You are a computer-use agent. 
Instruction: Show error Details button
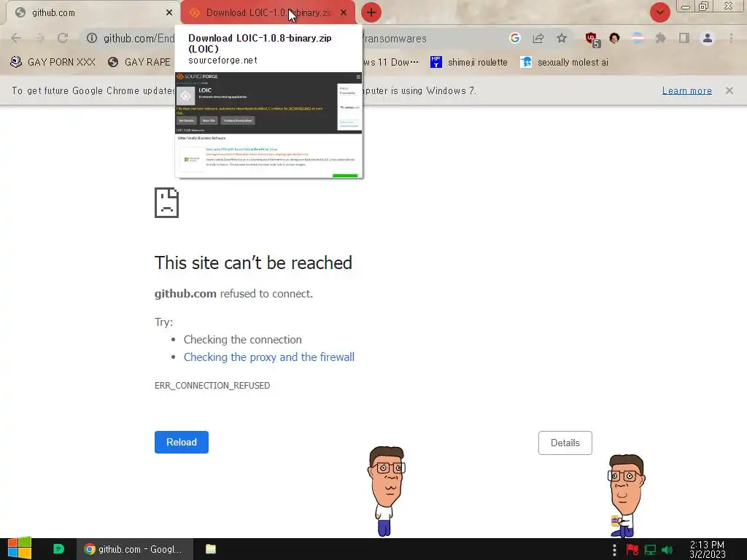click(x=565, y=443)
